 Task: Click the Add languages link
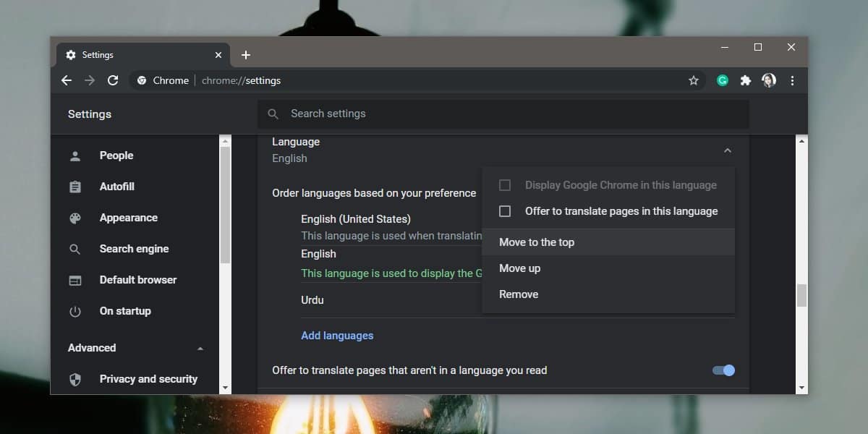coord(337,336)
